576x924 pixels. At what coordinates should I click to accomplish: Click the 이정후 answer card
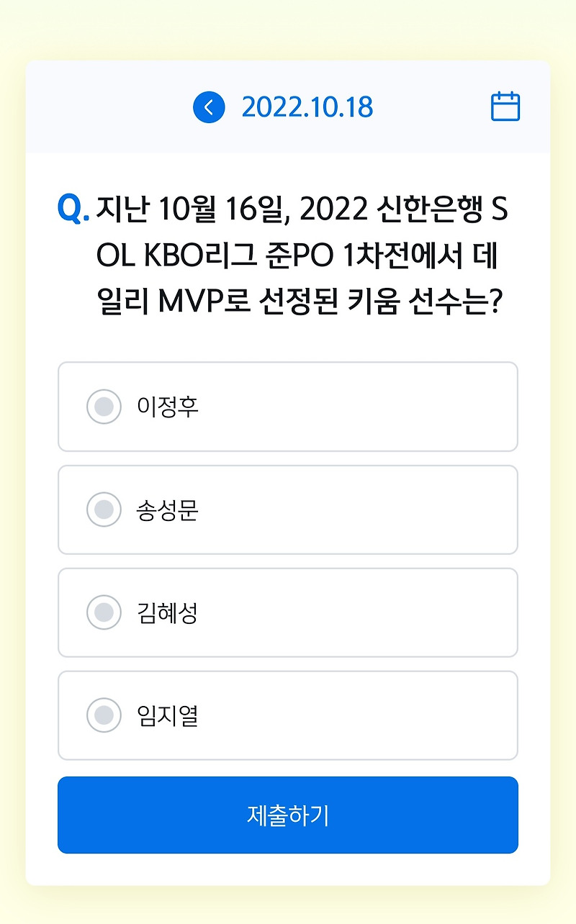(x=288, y=407)
